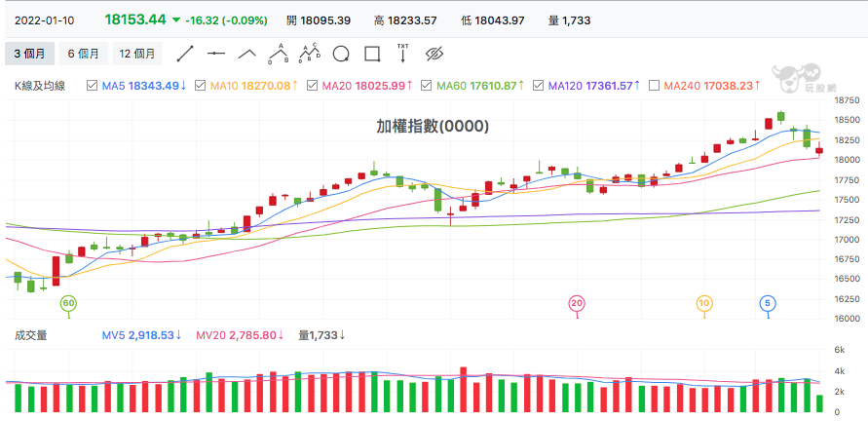The height and width of the screenshot is (421, 868).
Task: Click the date 2022-01-10 text
Action: 44,21
